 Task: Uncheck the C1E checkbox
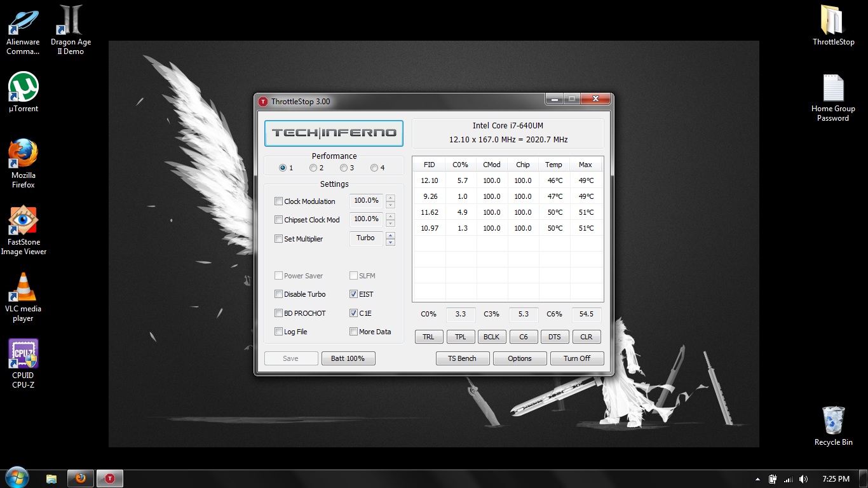pos(353,313)
